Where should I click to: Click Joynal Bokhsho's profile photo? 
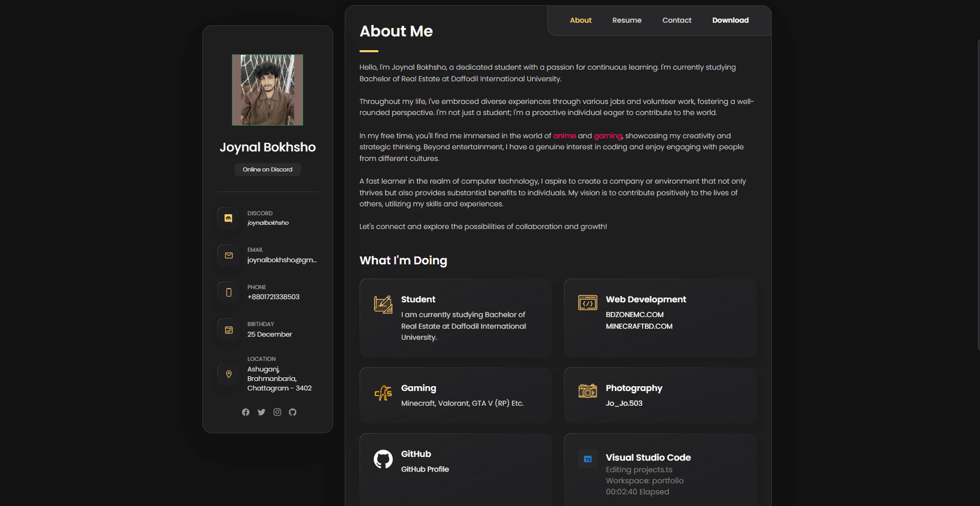point(267,90)
